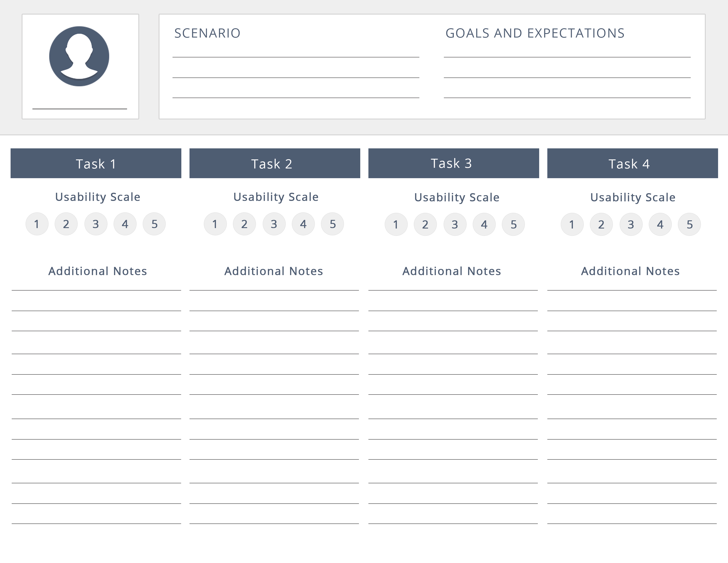Viewport: 728px width, 563px height.
Task: Select the Task 3 header bar
Action: (x=453, y=163)
